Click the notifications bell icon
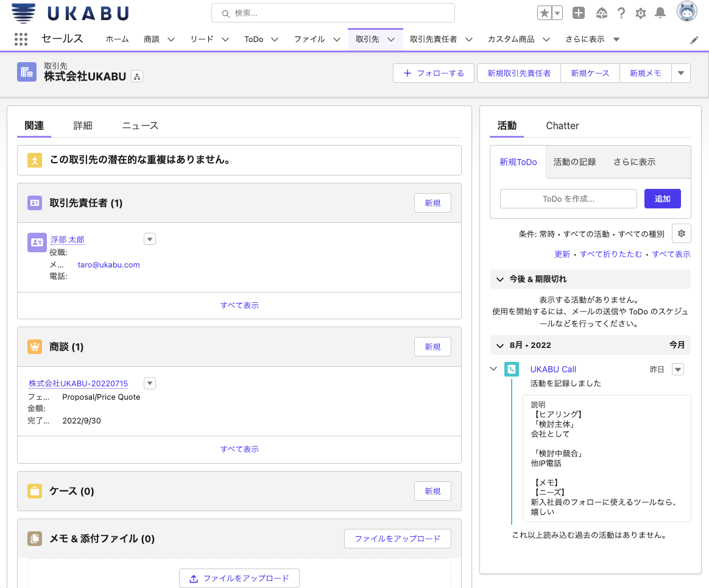709x588 pixels. [x=660, y=13]
